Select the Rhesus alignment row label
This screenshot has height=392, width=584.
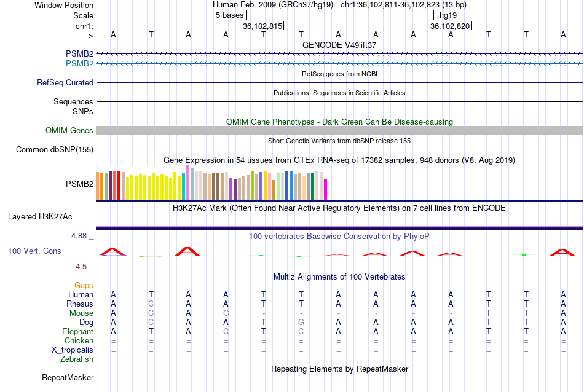80,304
